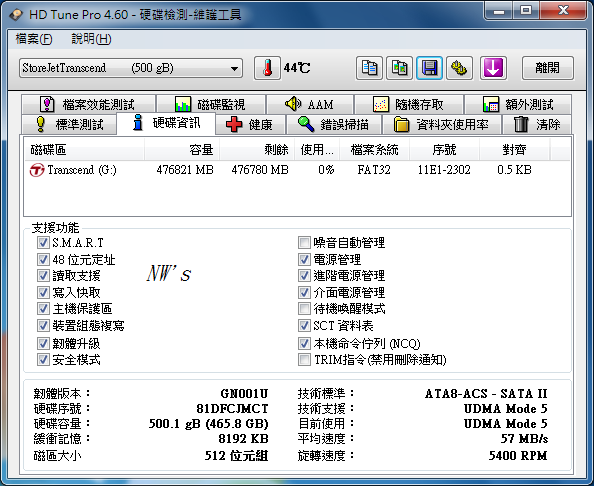Toggle 噪音自動管理 checkbox
594x486 pixels.
click(304, 242)
